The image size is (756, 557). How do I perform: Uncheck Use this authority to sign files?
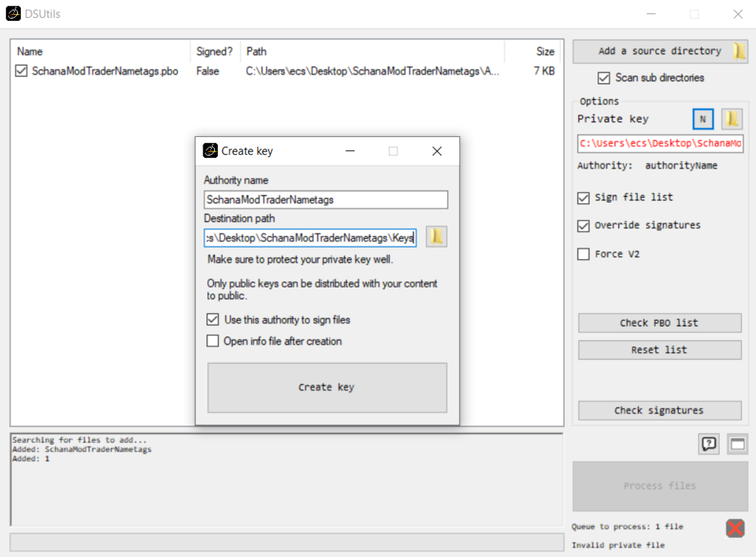pyautogui.click(x=213, y=320)
